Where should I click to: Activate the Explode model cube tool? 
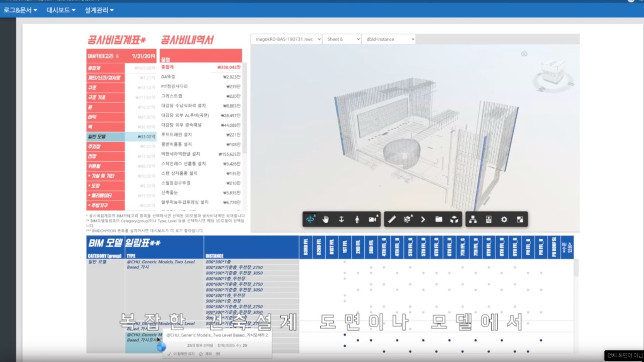(x=454, y=219)
